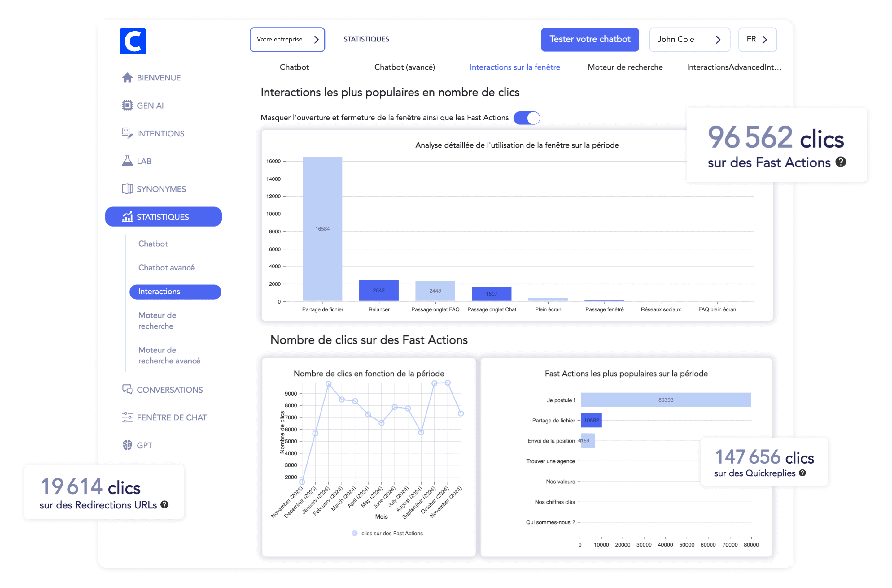Open the Conversations chat bubbles icon
This screenshot has width=892, height=588.
point(127,390)
